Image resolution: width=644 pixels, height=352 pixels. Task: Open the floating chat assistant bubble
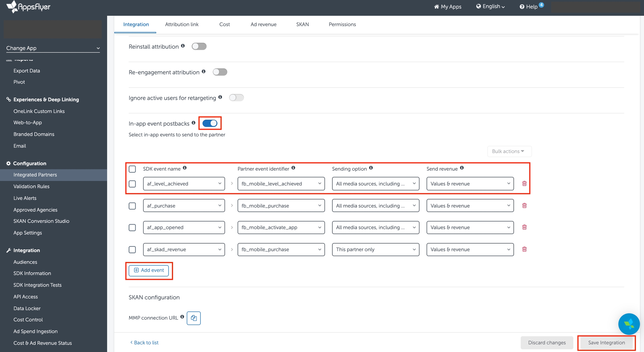pos(629,324)
